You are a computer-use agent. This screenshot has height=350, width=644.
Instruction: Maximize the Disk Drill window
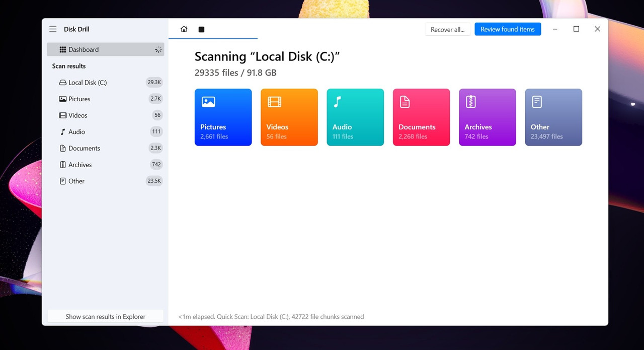pos(576,29)
